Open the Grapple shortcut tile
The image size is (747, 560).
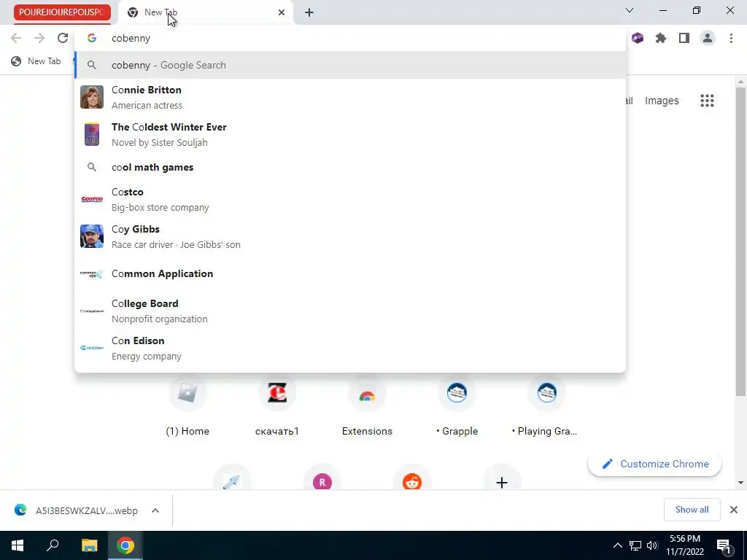pyautogui.click(x=457, y=407)
